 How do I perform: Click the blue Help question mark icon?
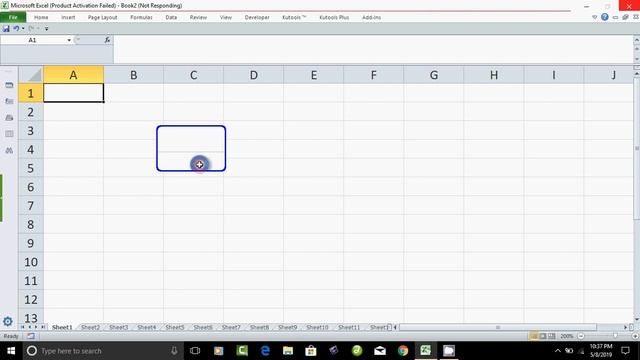(604, 17)
